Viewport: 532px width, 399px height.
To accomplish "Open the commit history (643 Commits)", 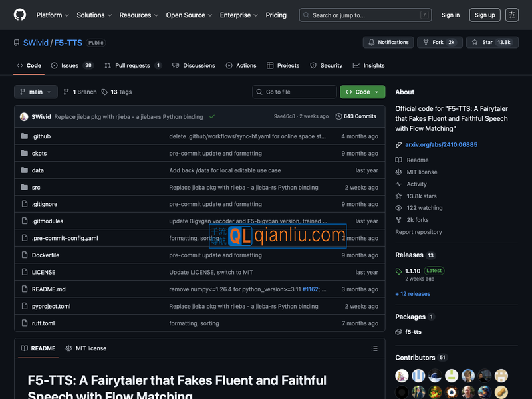I will point(356,116).
